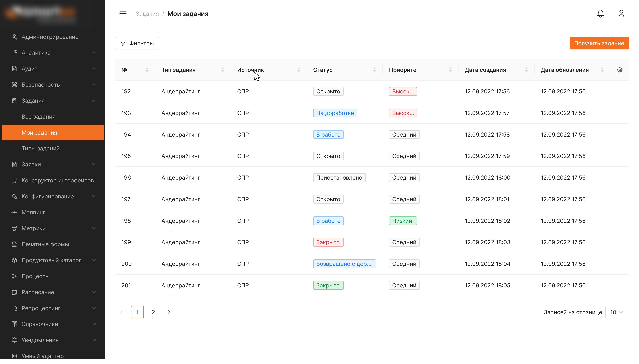This screenshot has height=364, width=639.
Task: Collapse sidebar with hamburger menu icon
Action: (123, 14)
